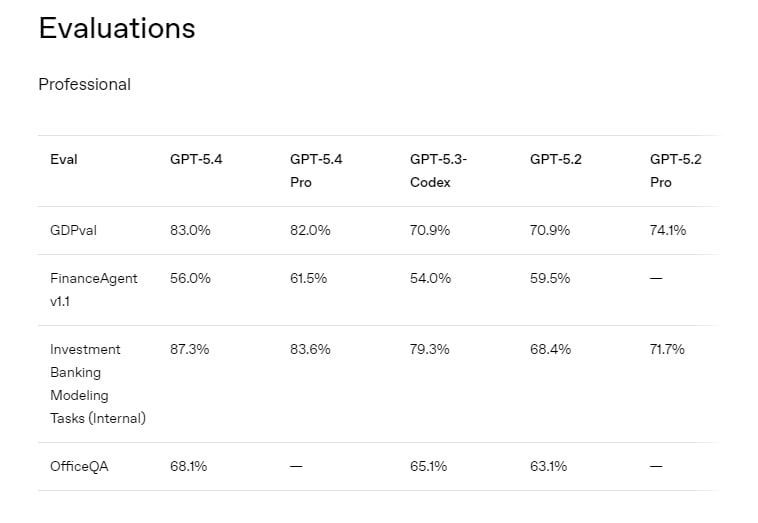Select the OfficeQA row label

coord(78,466)
